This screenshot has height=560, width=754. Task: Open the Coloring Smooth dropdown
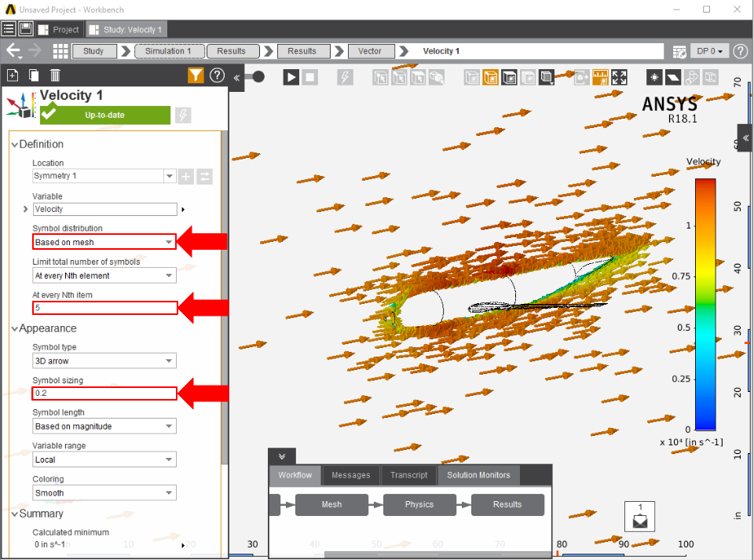[x=104, y=493]
